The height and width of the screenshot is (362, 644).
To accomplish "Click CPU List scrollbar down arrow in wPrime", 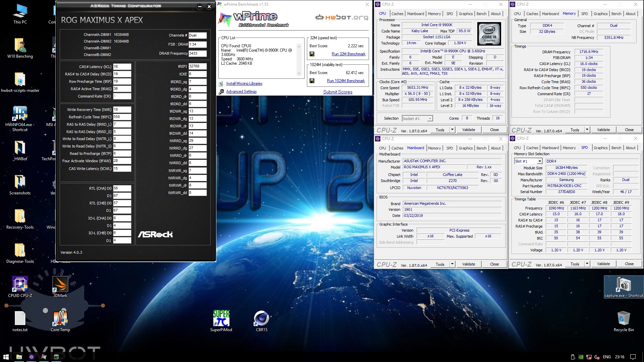I will tap(299, 73).
